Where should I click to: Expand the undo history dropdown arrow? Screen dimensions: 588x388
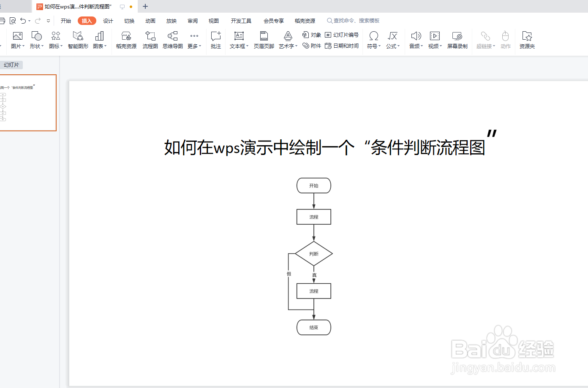[x=29, y=21]
